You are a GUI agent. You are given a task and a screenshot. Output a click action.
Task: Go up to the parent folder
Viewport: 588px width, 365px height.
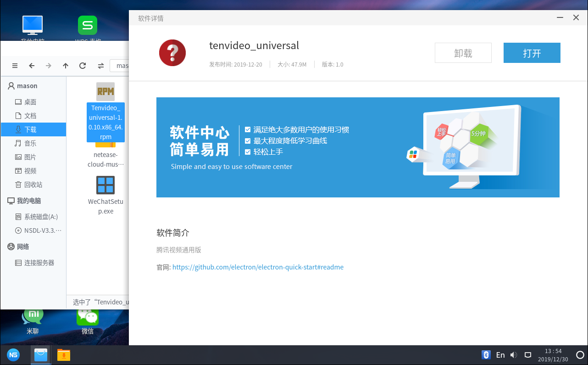[x=66, y=66]
